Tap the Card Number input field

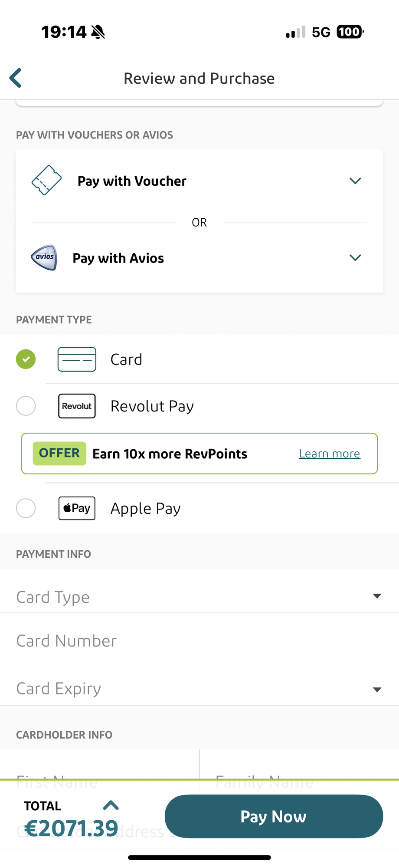tap(199, 641)
